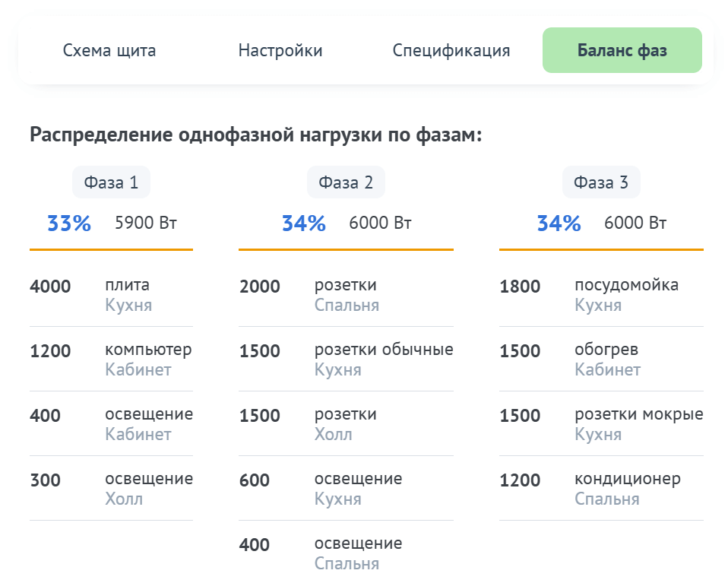Select the розетки Холл row
728x583 pixels.
pos(346,423)
